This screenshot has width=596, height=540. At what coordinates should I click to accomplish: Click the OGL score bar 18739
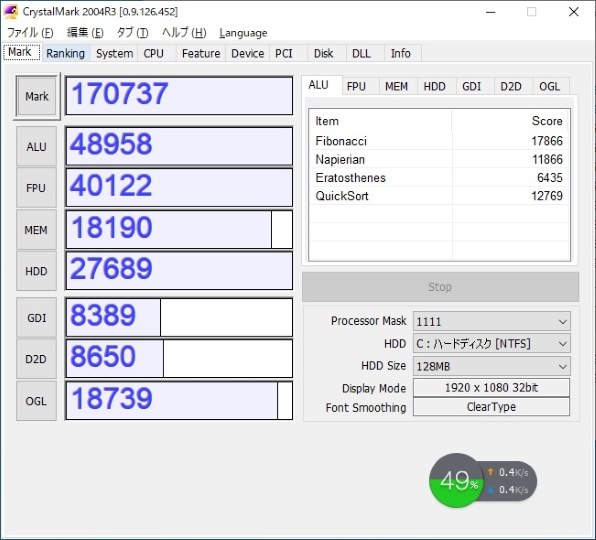(179, 401)
